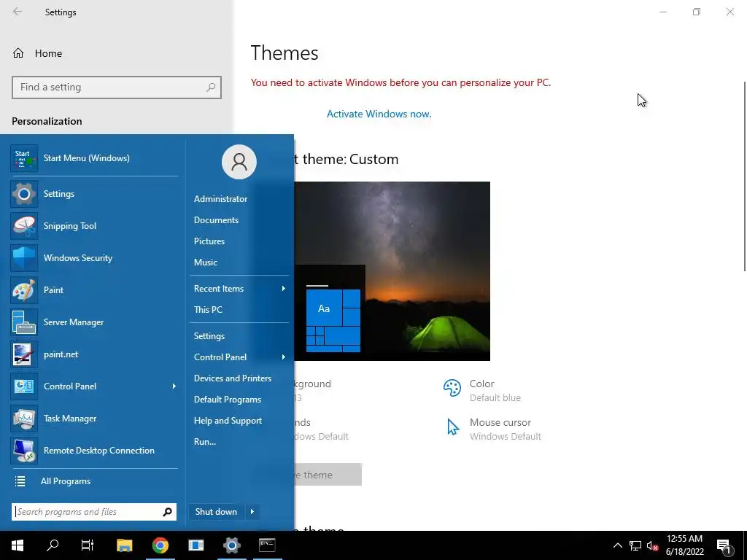Switch to Server Manager taskbar icon

pyautogui.click(x=196, y=545)
